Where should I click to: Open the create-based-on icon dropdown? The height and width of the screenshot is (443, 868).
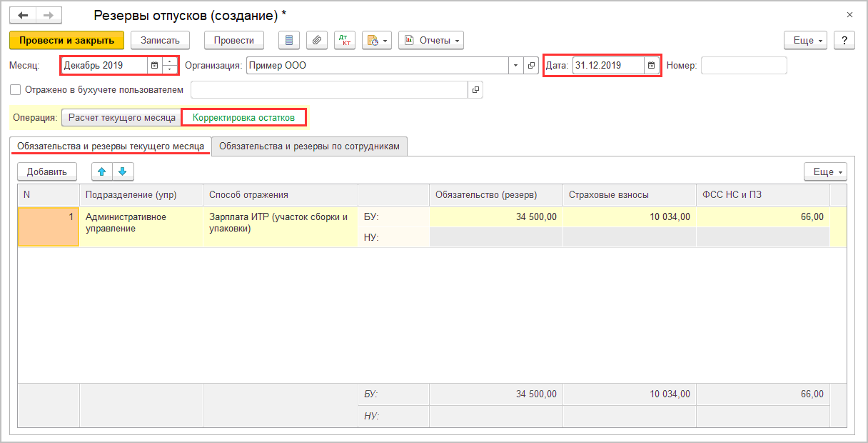pos(377,40)
